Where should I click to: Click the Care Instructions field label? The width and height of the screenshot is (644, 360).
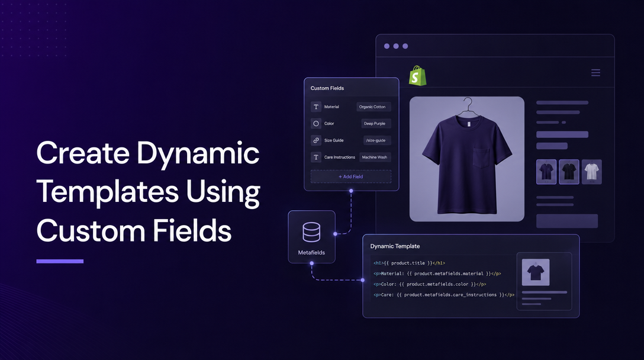[x=339, y=157]
